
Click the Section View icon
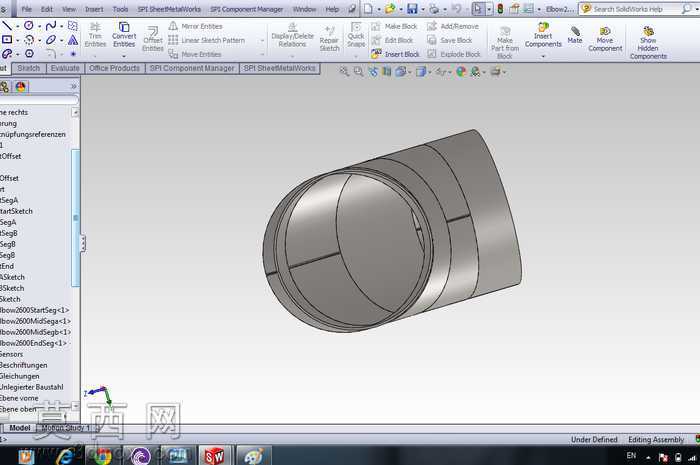coord(387,71)
